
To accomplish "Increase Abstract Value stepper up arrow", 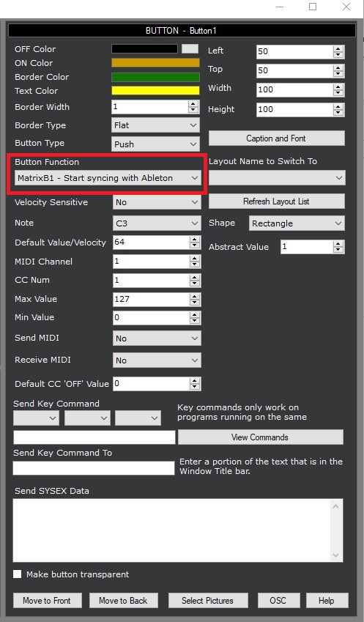I will pyautogui.click(x=338, y=243).
